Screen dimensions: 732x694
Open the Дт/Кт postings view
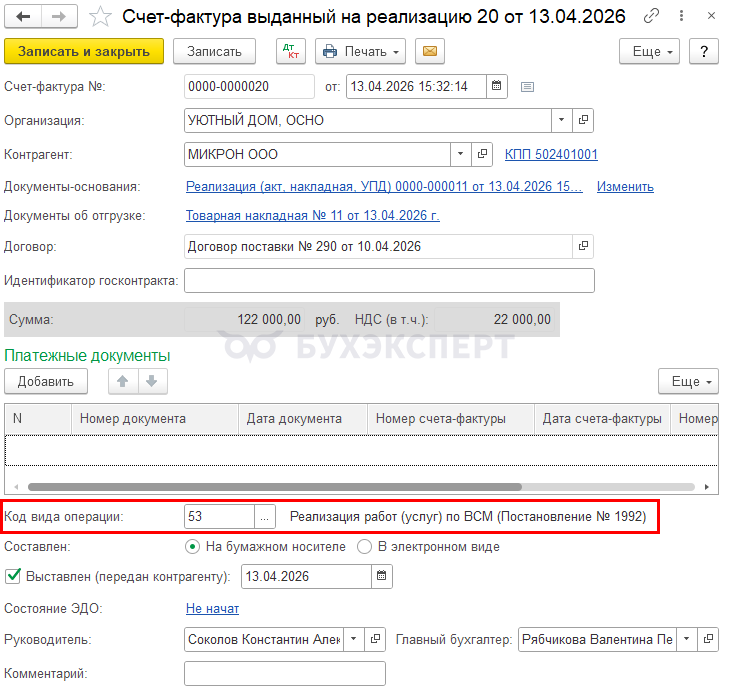pyautogui.click(x=292, y=51)
